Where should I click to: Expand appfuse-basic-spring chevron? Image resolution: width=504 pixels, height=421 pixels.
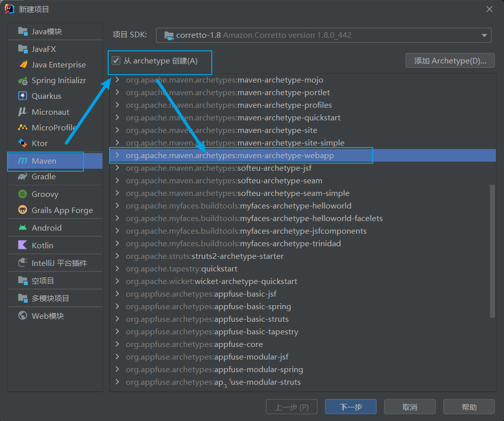point(117,306)
